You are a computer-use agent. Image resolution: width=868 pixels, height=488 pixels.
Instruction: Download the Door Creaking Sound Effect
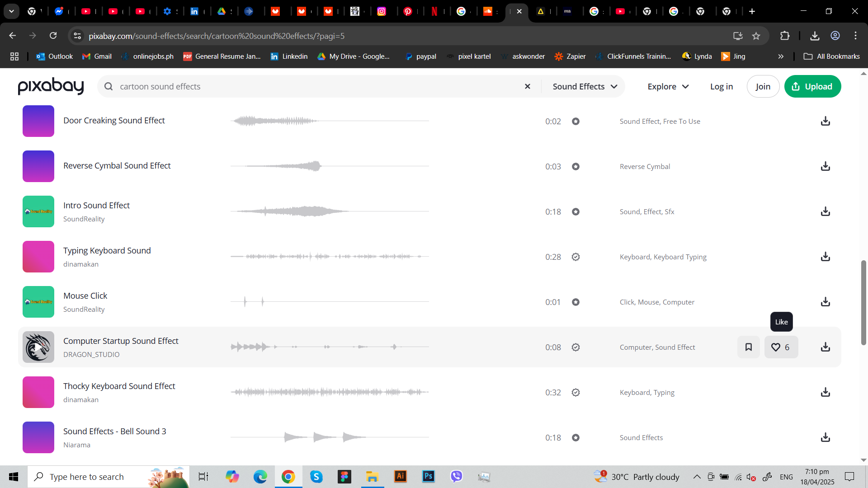pos(826,121)
